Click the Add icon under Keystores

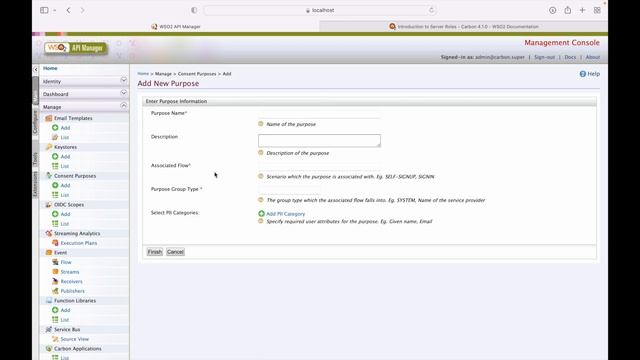click(x=55, y=156)
